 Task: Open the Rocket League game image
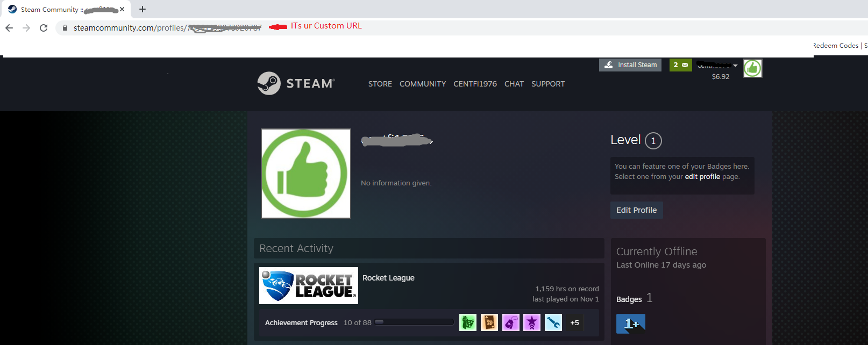[309, 285]
